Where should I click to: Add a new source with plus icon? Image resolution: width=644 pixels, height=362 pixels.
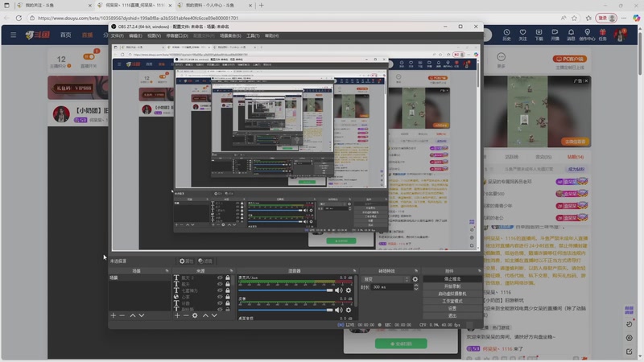[177, 315]
